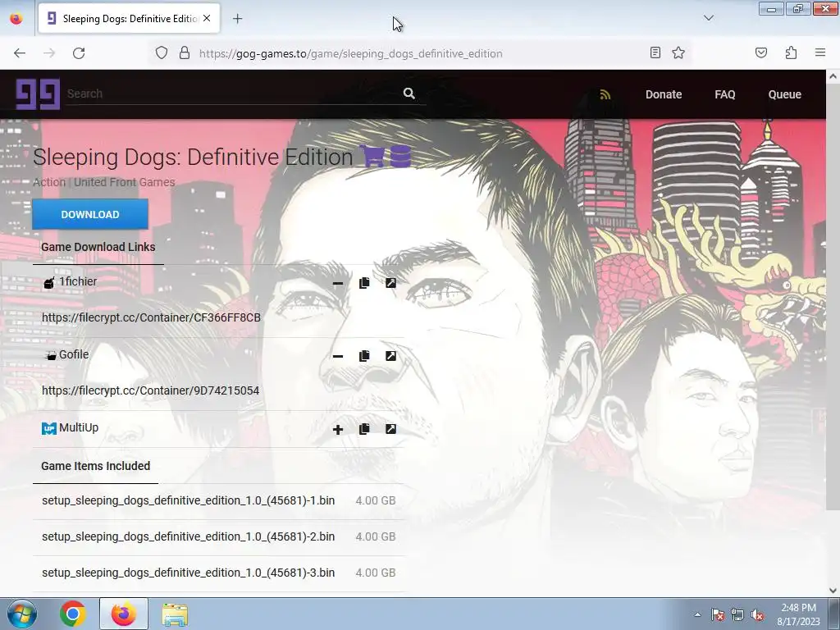Open the Pocket save icon
Image resolution: width=840 pixels, height=630 pixels.
(761, 52)
